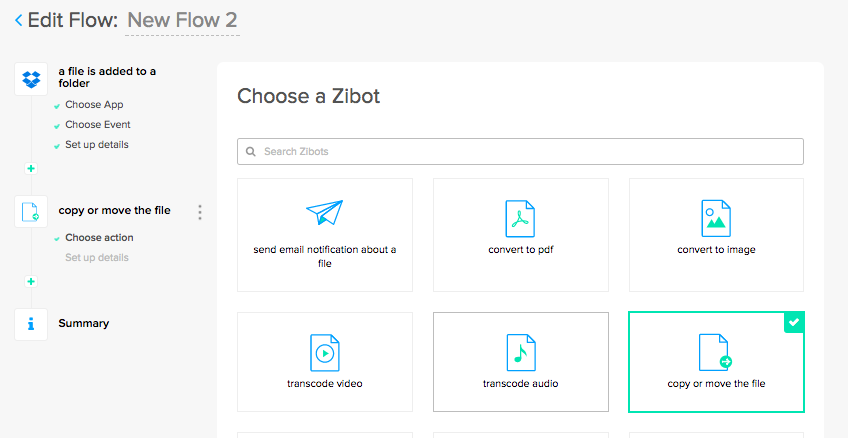Open the Summary section

[x=84, y=324]
